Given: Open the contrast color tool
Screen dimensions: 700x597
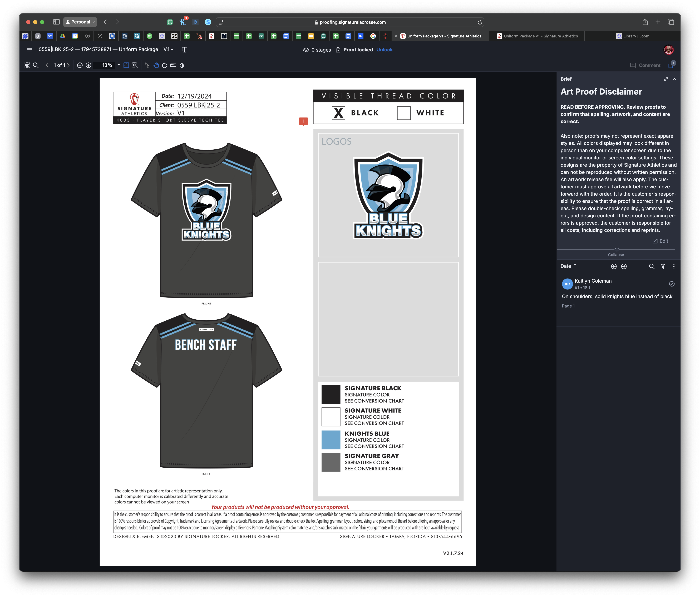Looking at the screenshot, I should click(x=182, y=65).
